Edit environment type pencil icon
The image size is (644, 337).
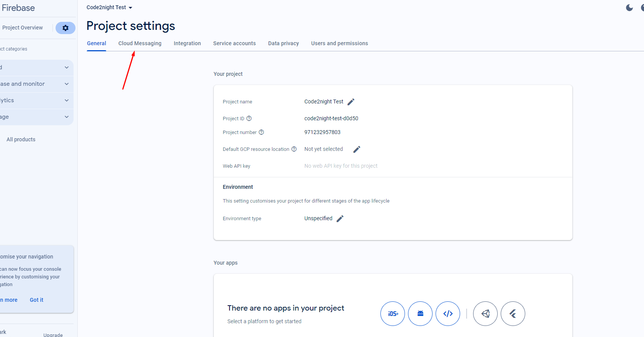coord(340,219)
